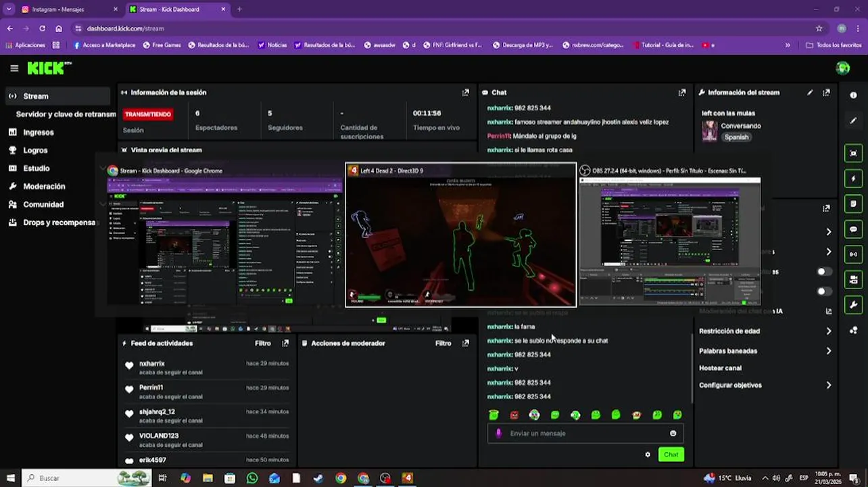The height and width of the screenshot is (487, 868).
Task: Open Todos los favoritos folder
Action: 834,45
